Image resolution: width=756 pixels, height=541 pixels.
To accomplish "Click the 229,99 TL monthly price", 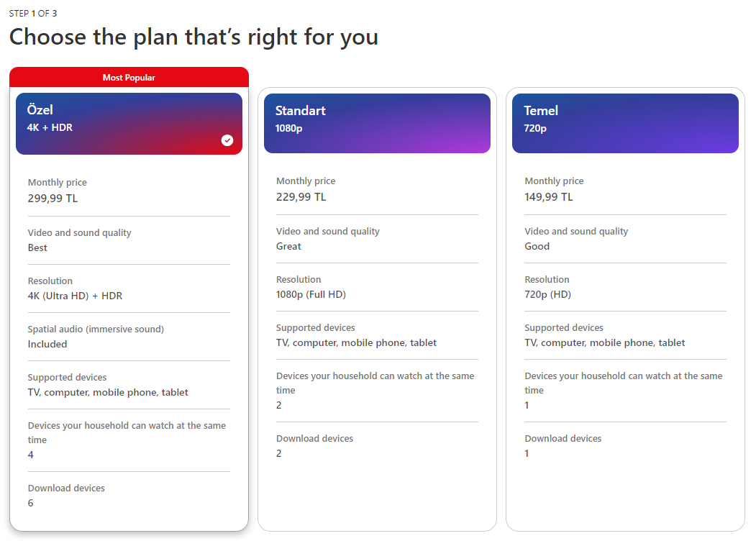I will pos(301,196).
